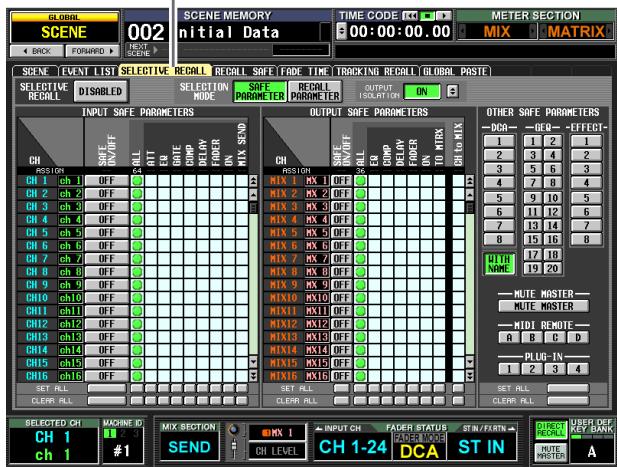Click the CH LEVEL display
This screenshot has height=467, width=617.
point(277,452)
